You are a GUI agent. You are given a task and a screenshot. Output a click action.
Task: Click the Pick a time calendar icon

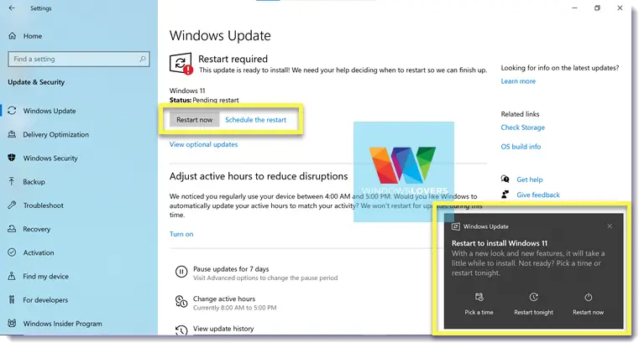click(479, 297)
